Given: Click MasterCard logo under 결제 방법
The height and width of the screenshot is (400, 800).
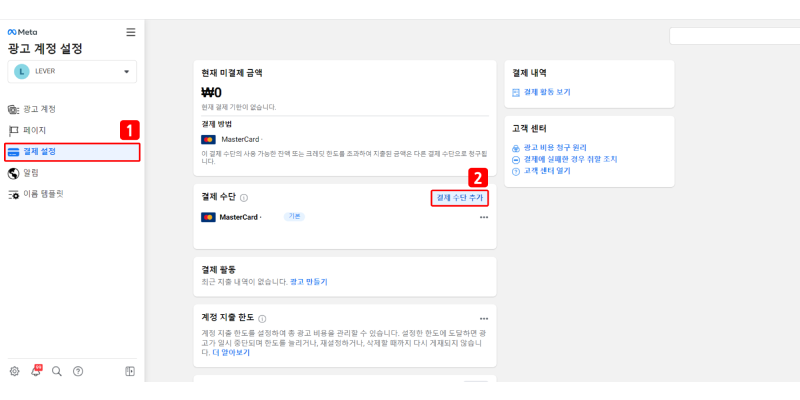Looking at the screenshot, I should click(208, 139).
